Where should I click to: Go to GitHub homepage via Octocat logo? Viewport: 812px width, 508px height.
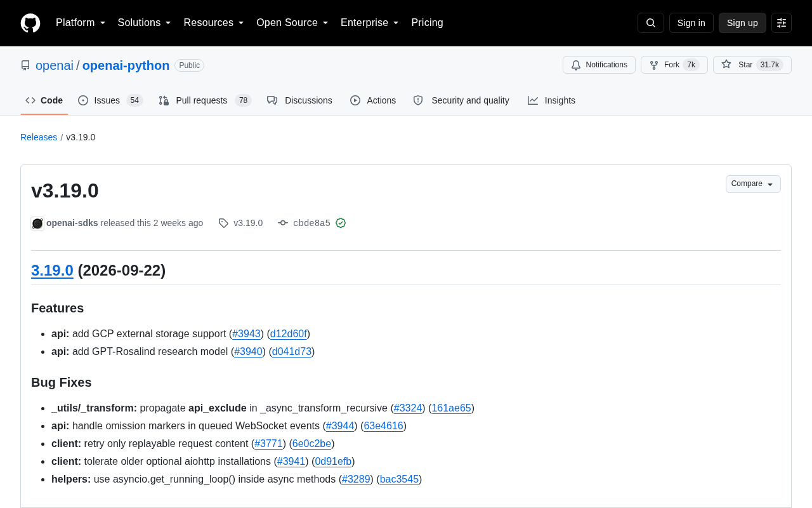pyautogui.click(x=30, y=23)
